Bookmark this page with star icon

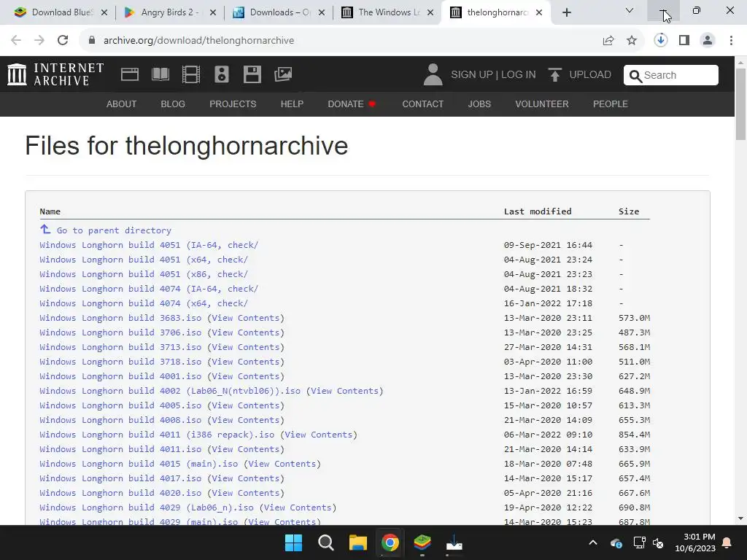click(x=632, y=41)
